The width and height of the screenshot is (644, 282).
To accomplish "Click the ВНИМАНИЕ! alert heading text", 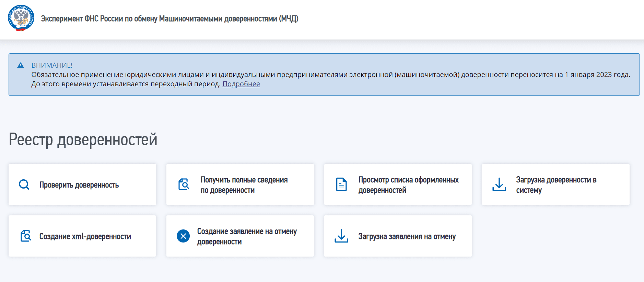I will coord(52,65).
